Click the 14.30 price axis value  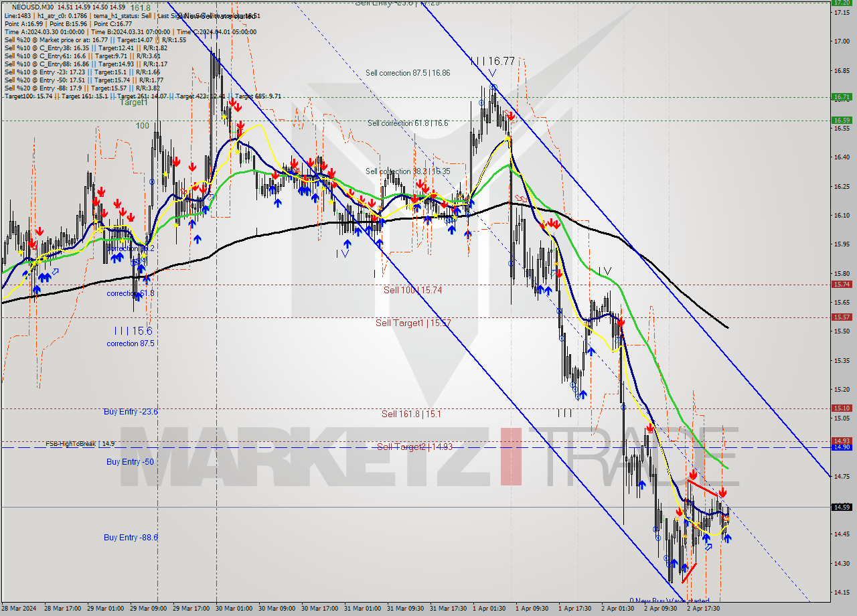coord(842,563)
